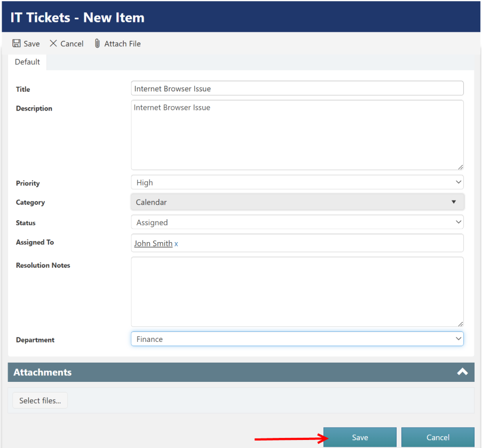Open the Department dropdown showing Finance

pyautogui.click(x=297, y=339)
